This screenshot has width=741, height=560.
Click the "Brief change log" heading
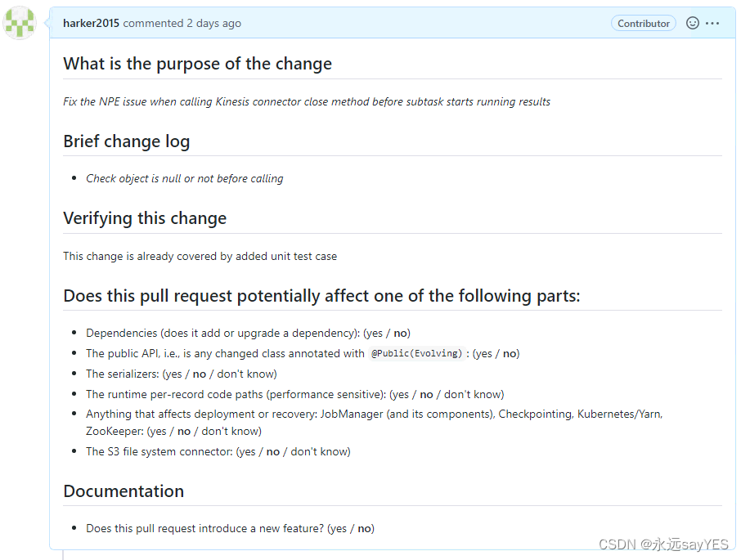click(127, 141)
